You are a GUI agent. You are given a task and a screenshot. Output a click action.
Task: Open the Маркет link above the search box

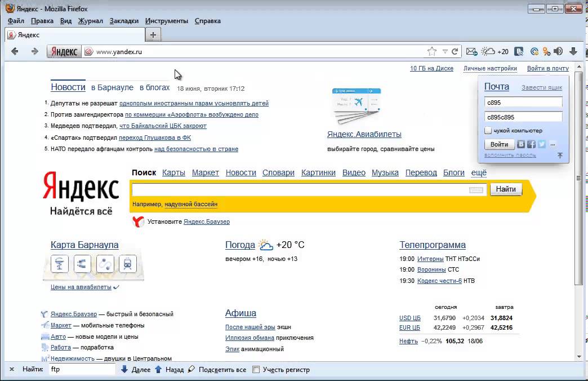(206, 172)
